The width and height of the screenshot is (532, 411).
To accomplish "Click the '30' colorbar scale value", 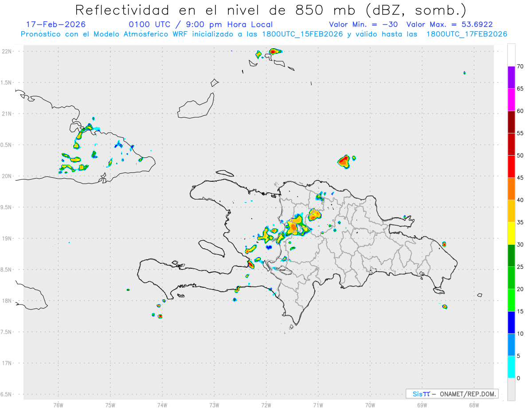I will 520,245.
